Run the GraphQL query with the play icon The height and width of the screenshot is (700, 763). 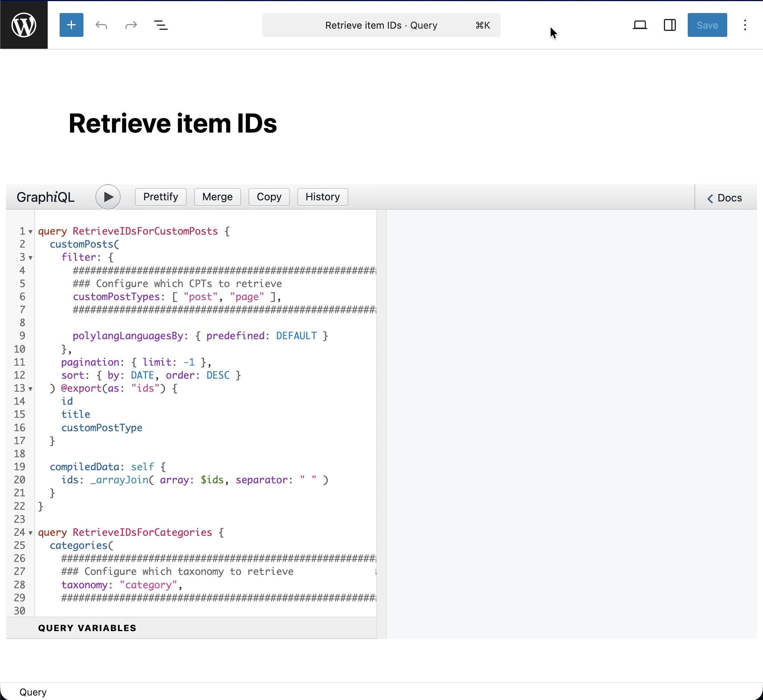[x=108, y=197]
